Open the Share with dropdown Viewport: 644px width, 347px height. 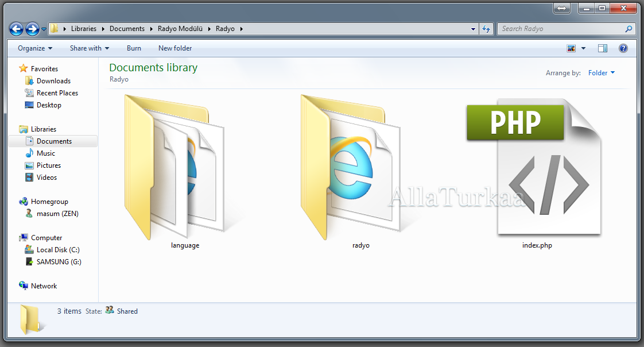click(x=90, y=48)
